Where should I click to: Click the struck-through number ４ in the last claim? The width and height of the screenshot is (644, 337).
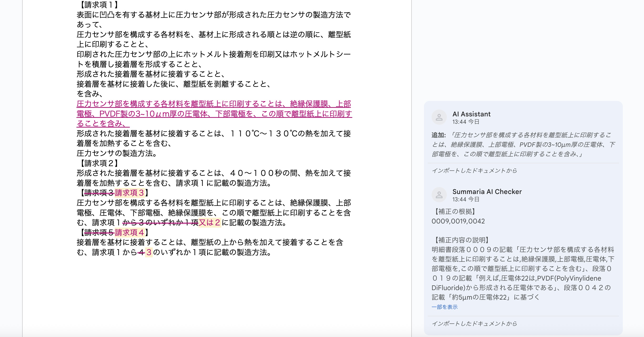coord(141,252)
